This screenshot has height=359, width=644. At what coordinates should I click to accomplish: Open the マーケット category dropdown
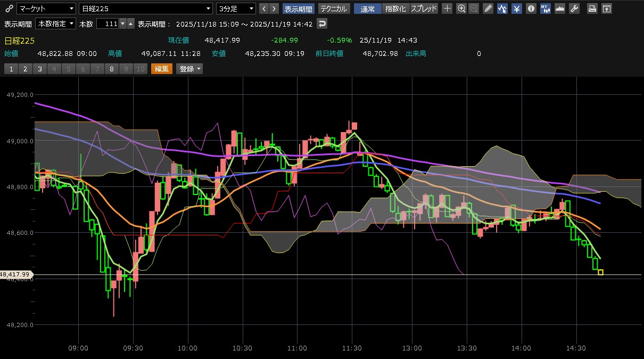[46, 9]
